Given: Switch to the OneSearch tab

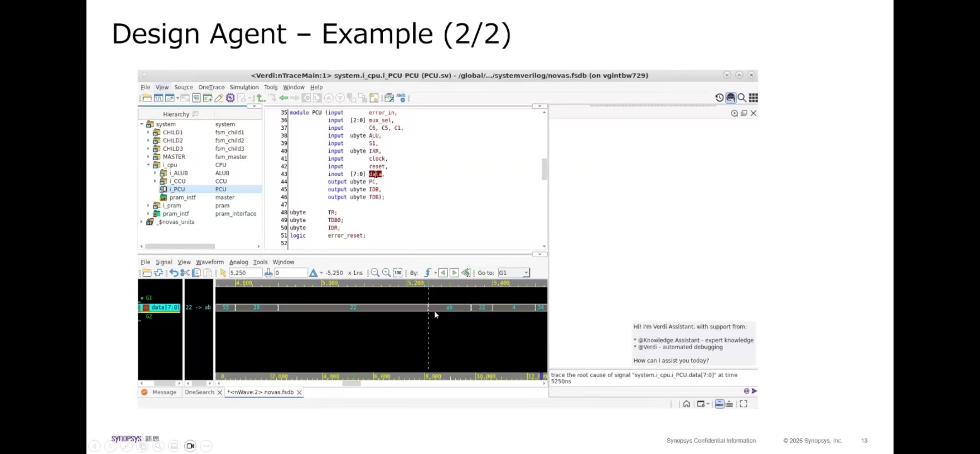Looking at the screenshot, I should coord(199,392).
